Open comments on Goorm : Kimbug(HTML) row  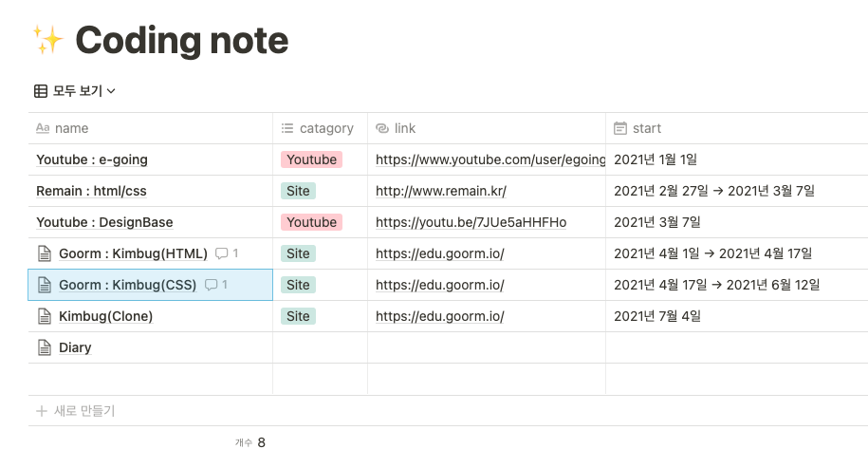(x=227, y=253)
